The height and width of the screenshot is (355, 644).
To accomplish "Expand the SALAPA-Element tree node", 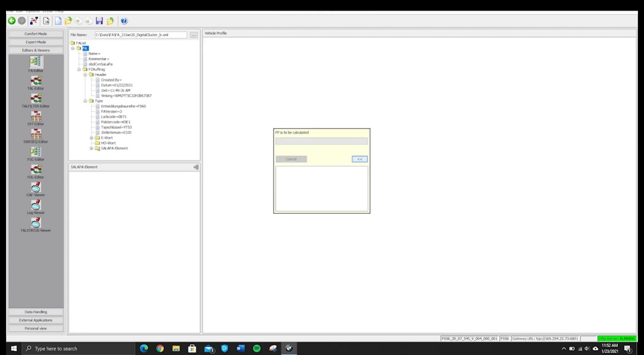I will click(91, 148).
